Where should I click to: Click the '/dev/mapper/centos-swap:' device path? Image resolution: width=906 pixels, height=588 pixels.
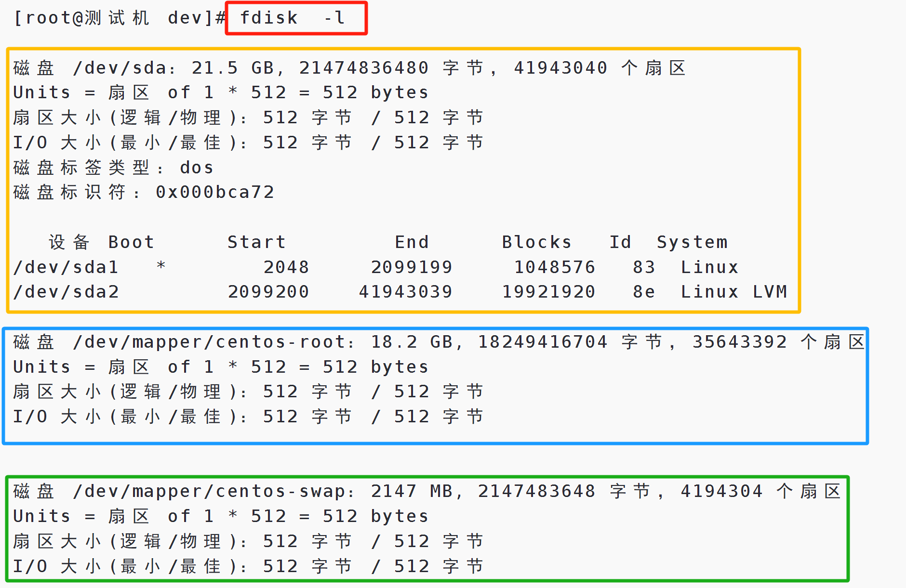tap(213, 492)
